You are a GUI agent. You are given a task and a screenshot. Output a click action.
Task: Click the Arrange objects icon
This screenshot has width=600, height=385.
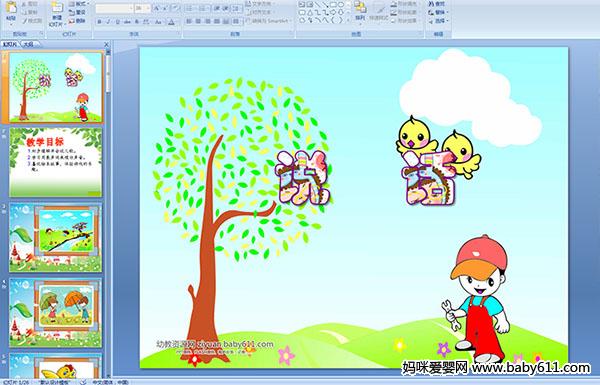360,11
